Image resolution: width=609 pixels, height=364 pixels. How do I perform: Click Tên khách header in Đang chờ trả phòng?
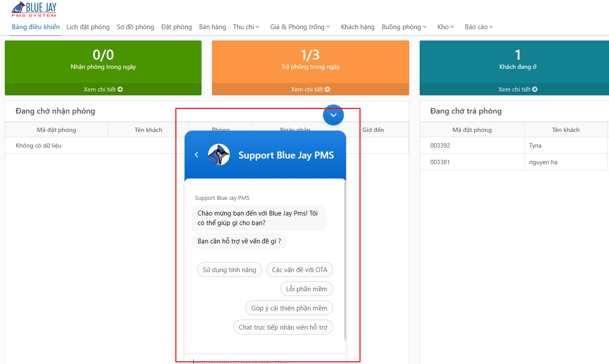pos(566,130)
